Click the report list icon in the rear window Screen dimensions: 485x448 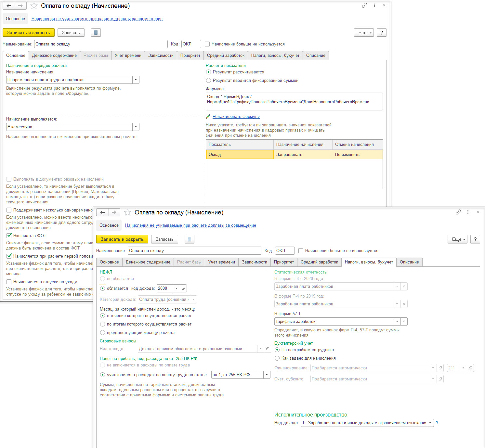[96, 32]
